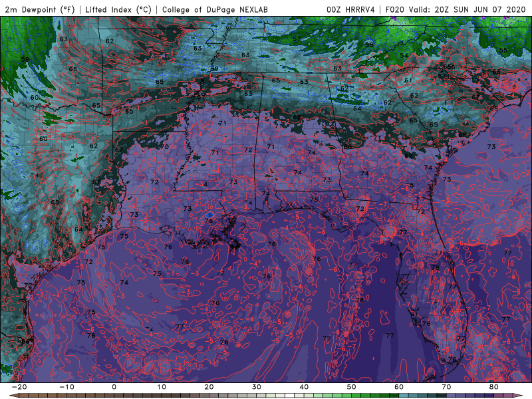
Task: Click the 30 label on the color scale
Action: click(257, 387)
